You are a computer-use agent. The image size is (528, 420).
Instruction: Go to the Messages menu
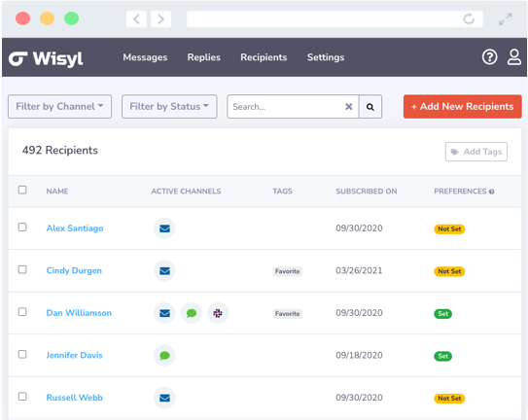coord(145,57)
